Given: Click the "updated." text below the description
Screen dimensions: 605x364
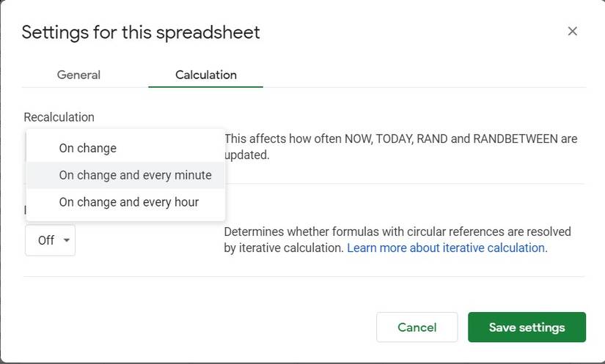Looking at the screenshot, I should pos(247,155).
